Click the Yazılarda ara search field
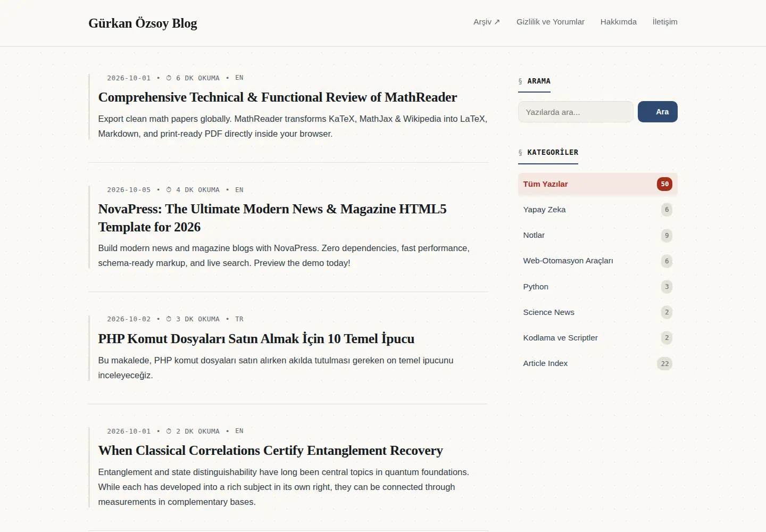Screen dimensions: 766x532 pyautogui.click(x=576, y=112)
